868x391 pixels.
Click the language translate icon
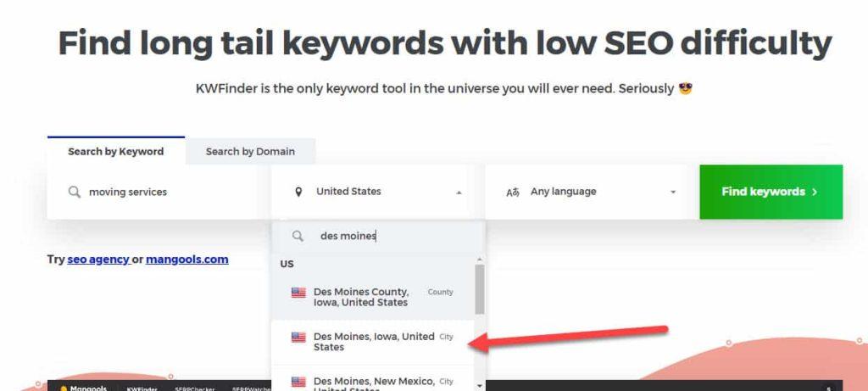click(512, 193)
